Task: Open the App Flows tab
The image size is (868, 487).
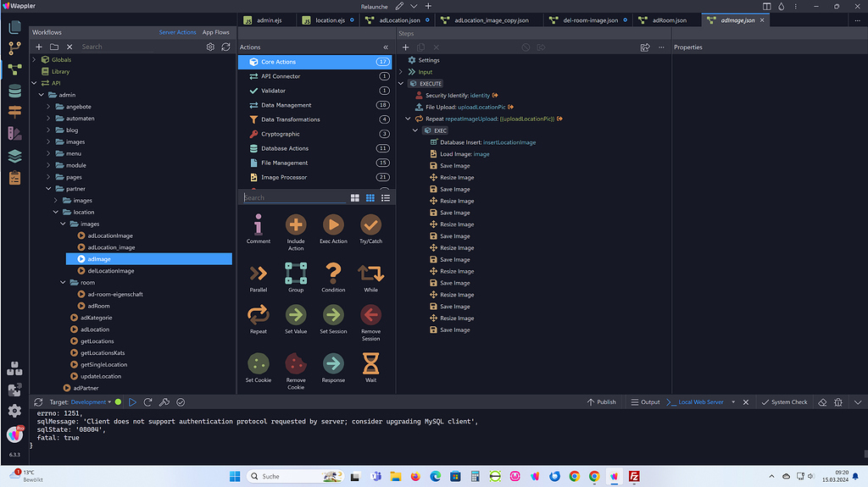Action: coord(215,32)
